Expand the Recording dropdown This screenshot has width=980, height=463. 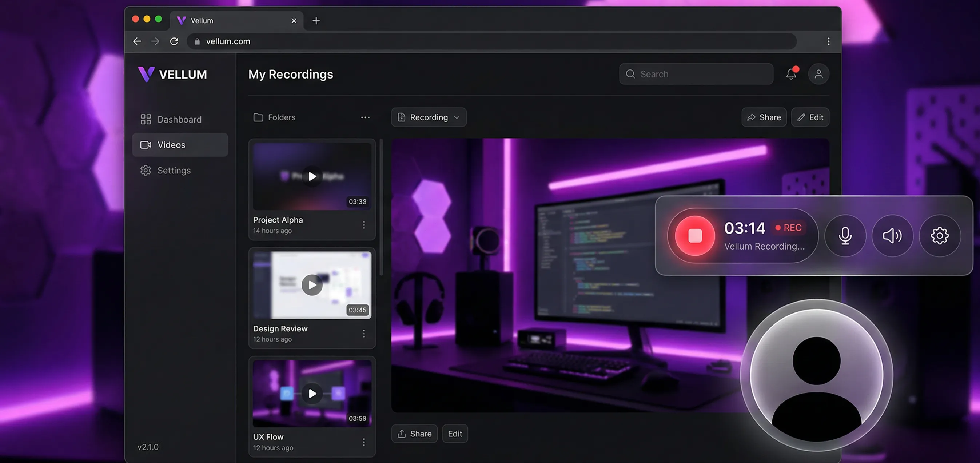[429, 117]
